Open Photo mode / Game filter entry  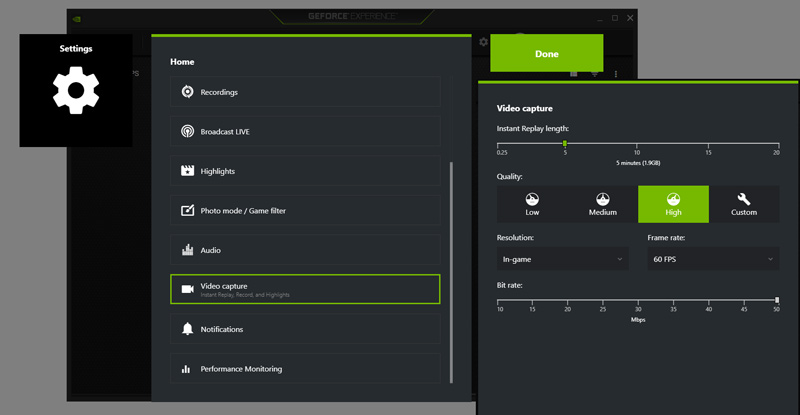pos(305,210)
